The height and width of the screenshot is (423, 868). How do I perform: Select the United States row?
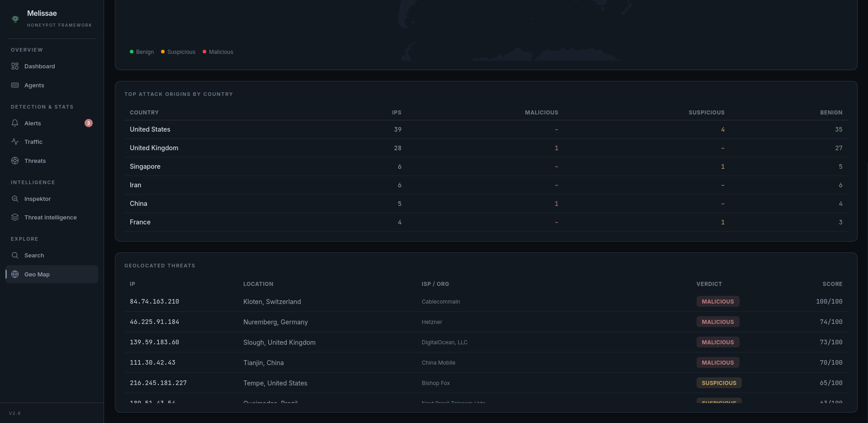pos(486,129)
